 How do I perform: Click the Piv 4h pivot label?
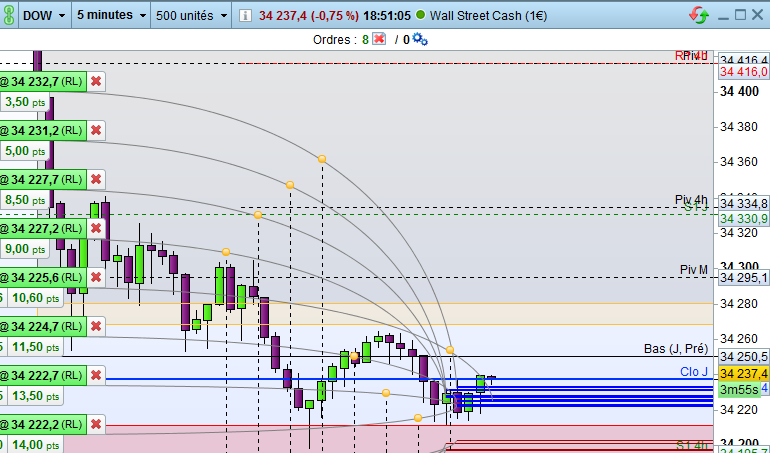[x=691, y=199]
